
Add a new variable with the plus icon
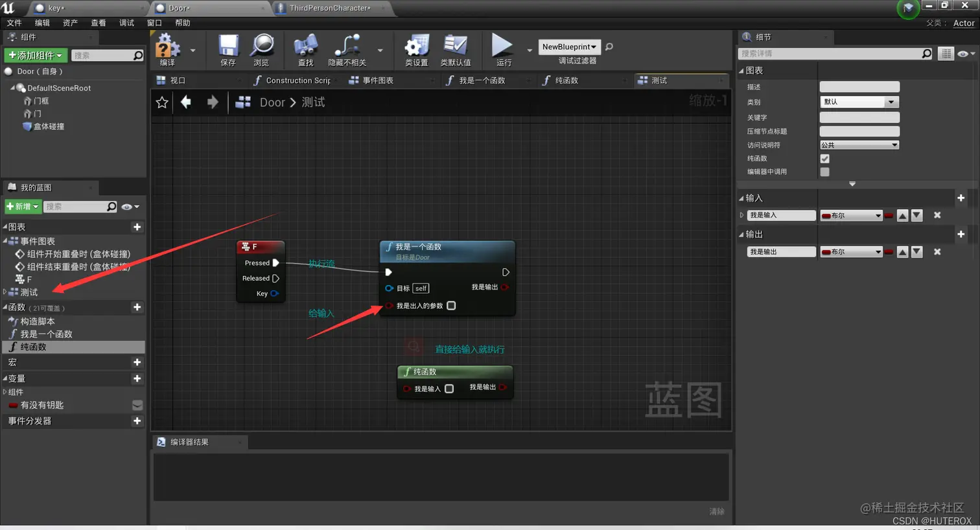pyautogui.click(x=137, y=378)
